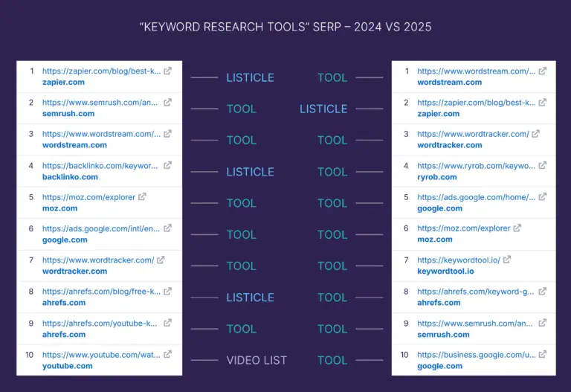Select bold domain zapier.com in 2024 list
This screenshot has height=392, width=571.
(x=63, y=83)
